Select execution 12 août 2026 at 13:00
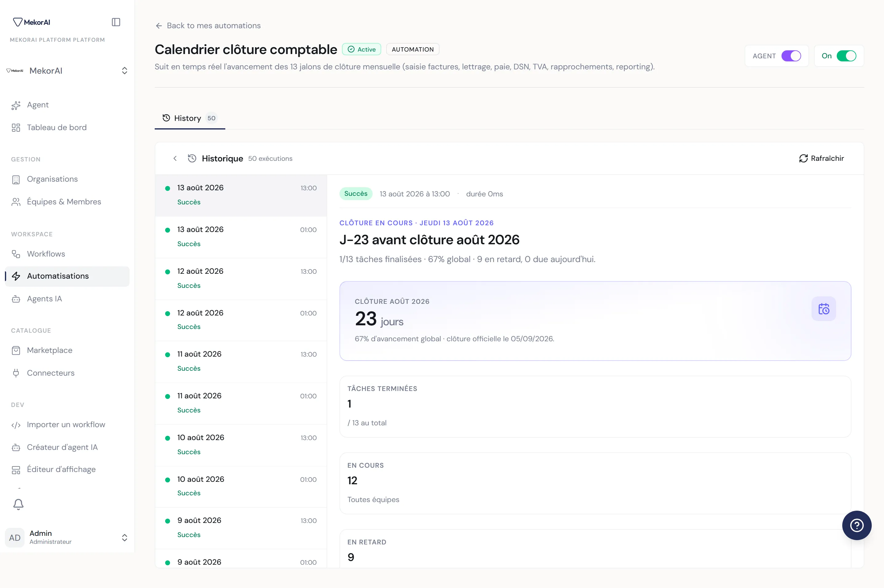The width and height of the screenshot is (884, 588). point(241,278)
